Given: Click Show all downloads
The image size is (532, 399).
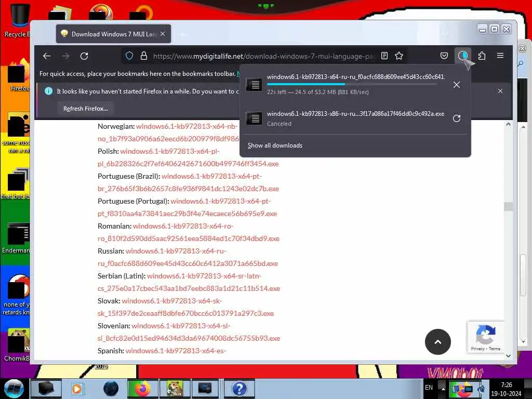Looking at the screenshot, I should tap(275, 145).
